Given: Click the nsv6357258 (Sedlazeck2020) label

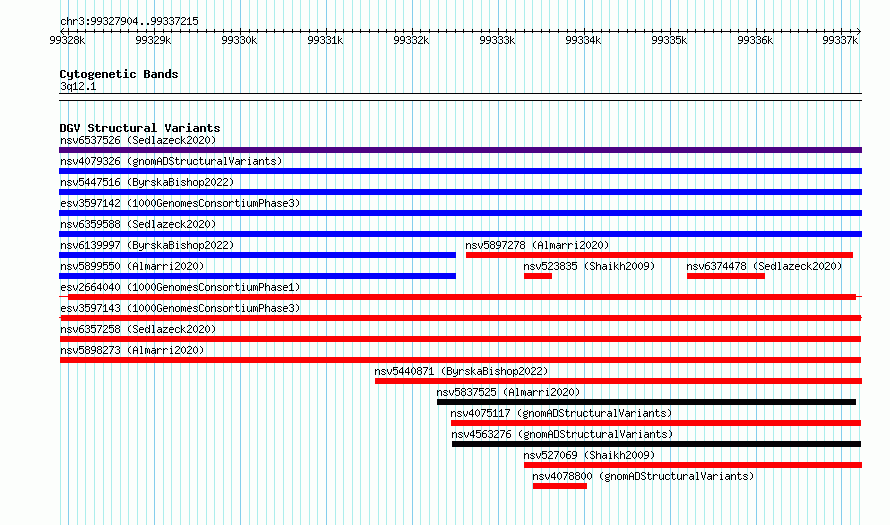Looking at the screenshot, I should [138, 329].
